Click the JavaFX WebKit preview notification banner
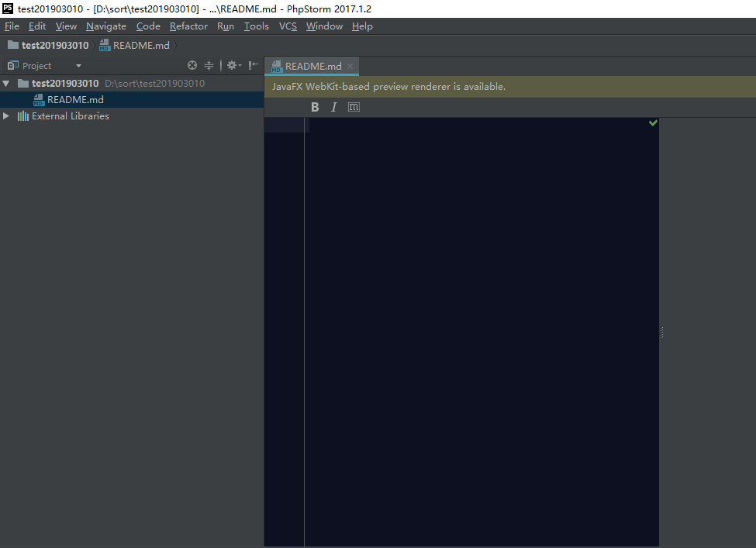 [x=510, y=87]
